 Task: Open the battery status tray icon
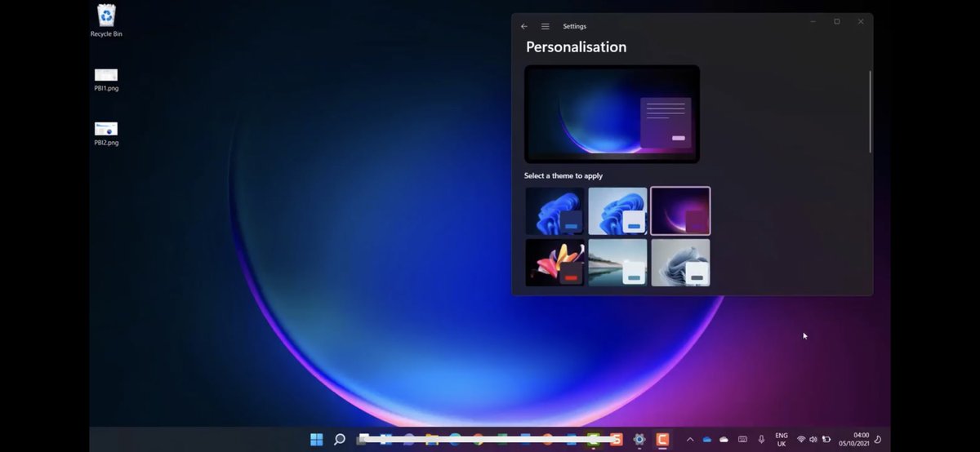click(x=826, y=440)
